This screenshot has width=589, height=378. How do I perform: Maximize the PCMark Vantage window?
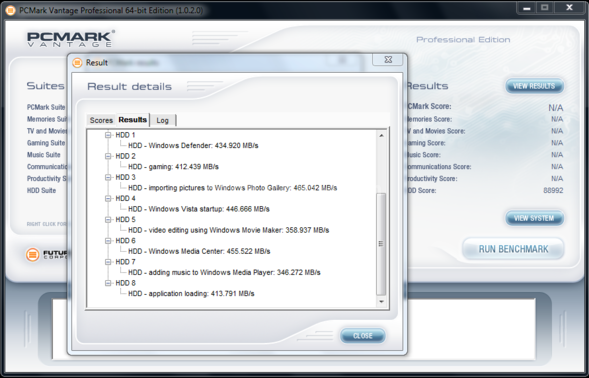545,8
